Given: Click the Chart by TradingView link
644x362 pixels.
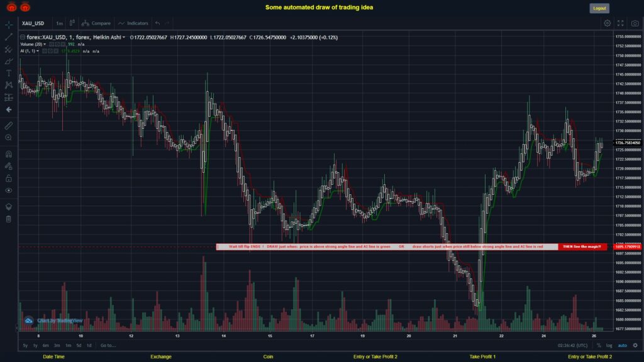Looking at the screenshot, I should 60,321.
